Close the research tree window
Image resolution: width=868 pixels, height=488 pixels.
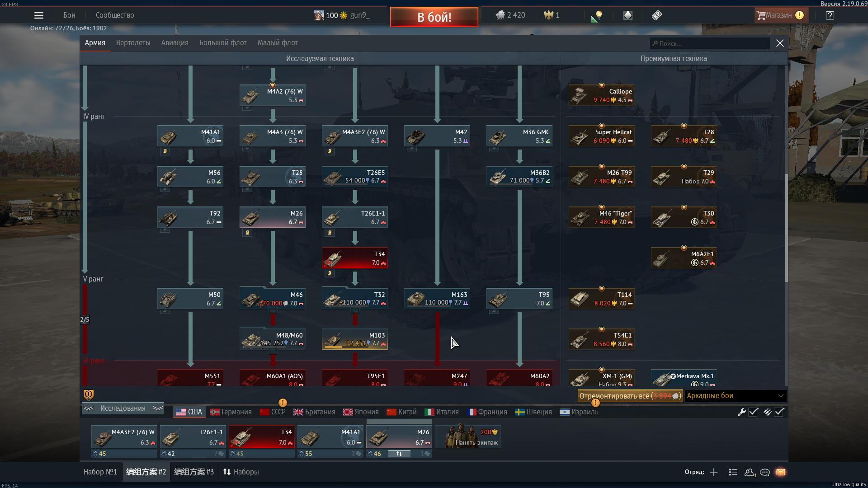pyautogui.click(x=780, y=43)
